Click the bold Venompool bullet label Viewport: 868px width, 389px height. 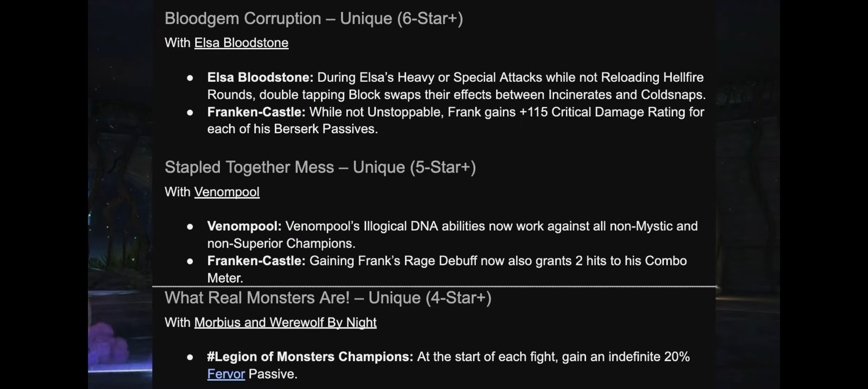coord(244,226)
